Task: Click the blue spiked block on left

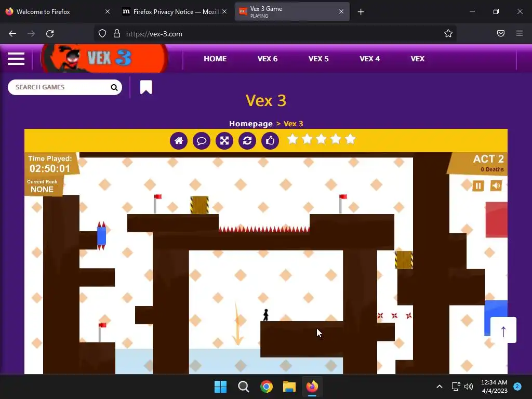Action: [101, 236]
